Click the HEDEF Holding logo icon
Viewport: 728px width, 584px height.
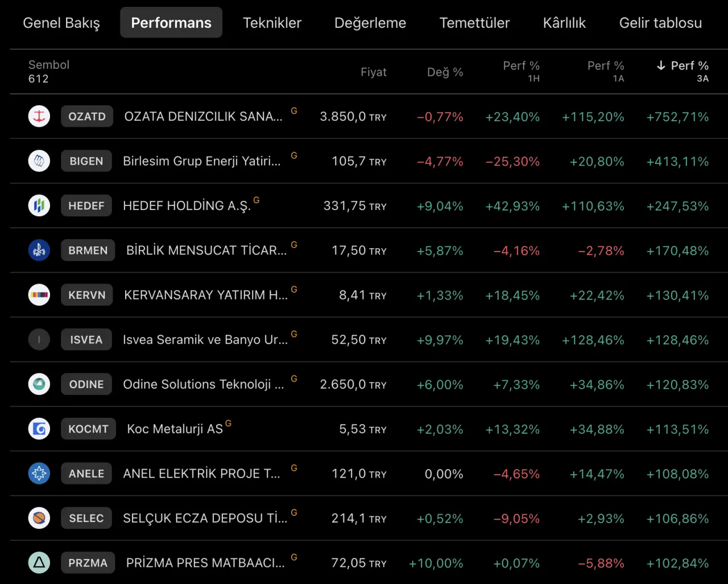coord(39,205)
